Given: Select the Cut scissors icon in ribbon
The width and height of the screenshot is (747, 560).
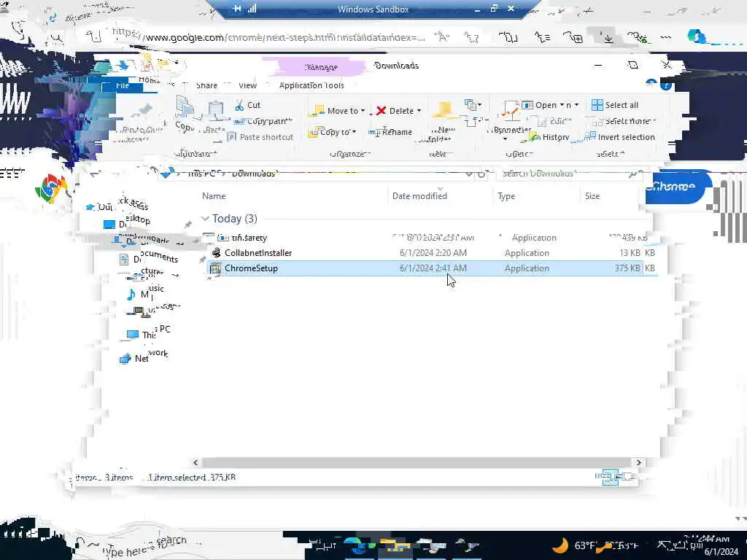Looking at the screenshot, I should (239, 105).
